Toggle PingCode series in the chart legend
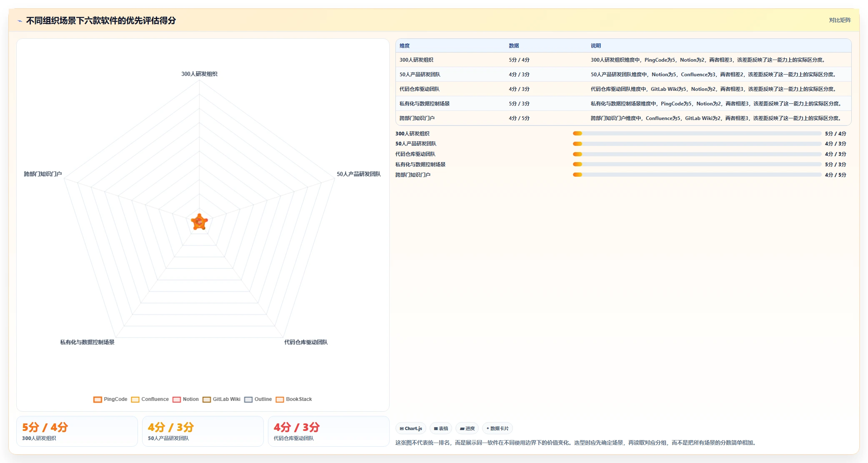Viewport: 868px width, 463px height. pyautogui.click(x=110, y=399)
